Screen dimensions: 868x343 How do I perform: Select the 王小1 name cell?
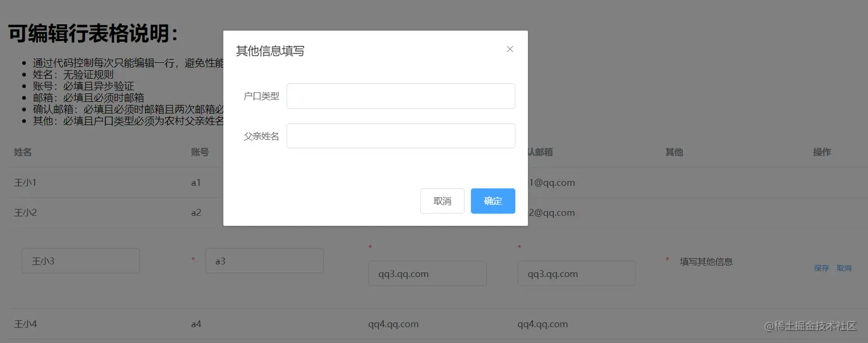tap(25, 182)
